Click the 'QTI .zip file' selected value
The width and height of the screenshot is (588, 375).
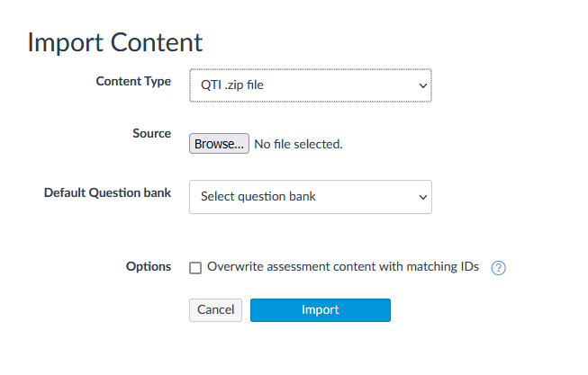tap(232, 85)
